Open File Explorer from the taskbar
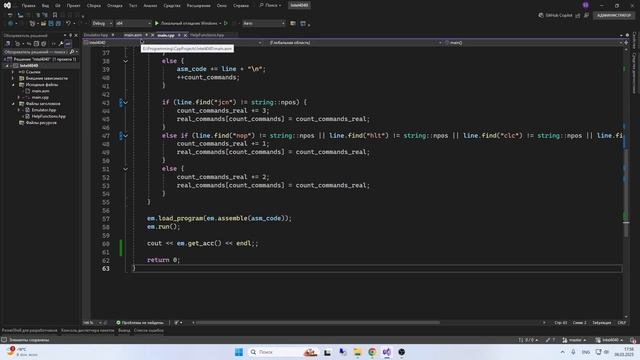This screenshot has width=640, height=360. click(x=357, y=352)
